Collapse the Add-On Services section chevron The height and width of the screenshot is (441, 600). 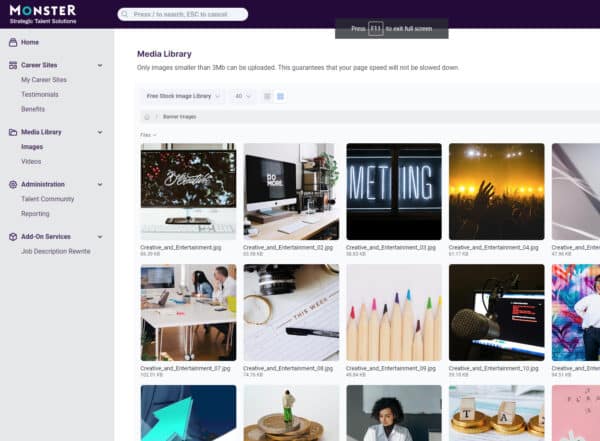coord(100,237)
